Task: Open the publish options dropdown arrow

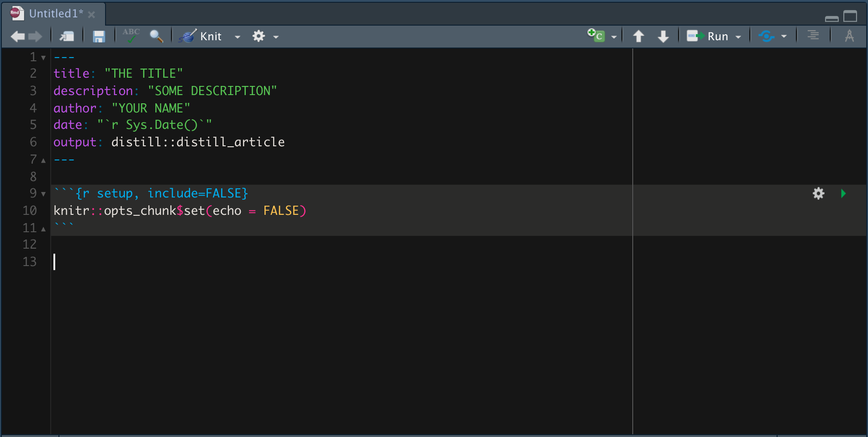Action: point(784,37)
